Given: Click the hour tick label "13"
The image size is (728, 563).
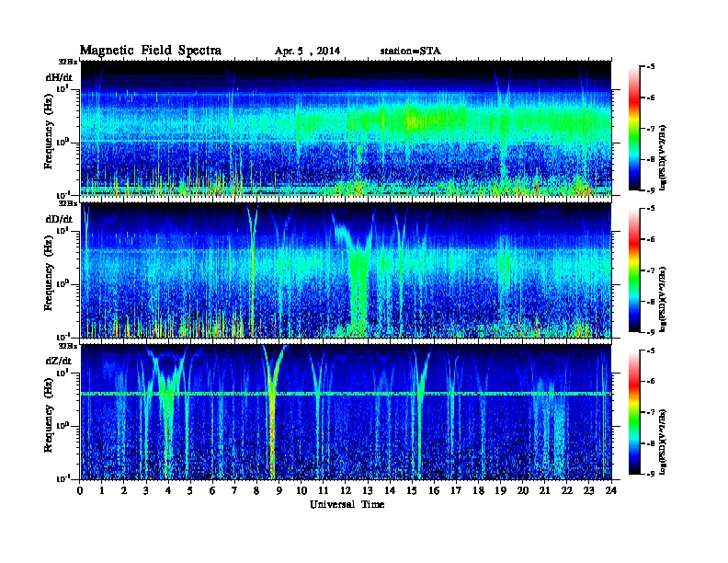Looking at the screenshot, I should pyautogui.click(x=368, y=490).
